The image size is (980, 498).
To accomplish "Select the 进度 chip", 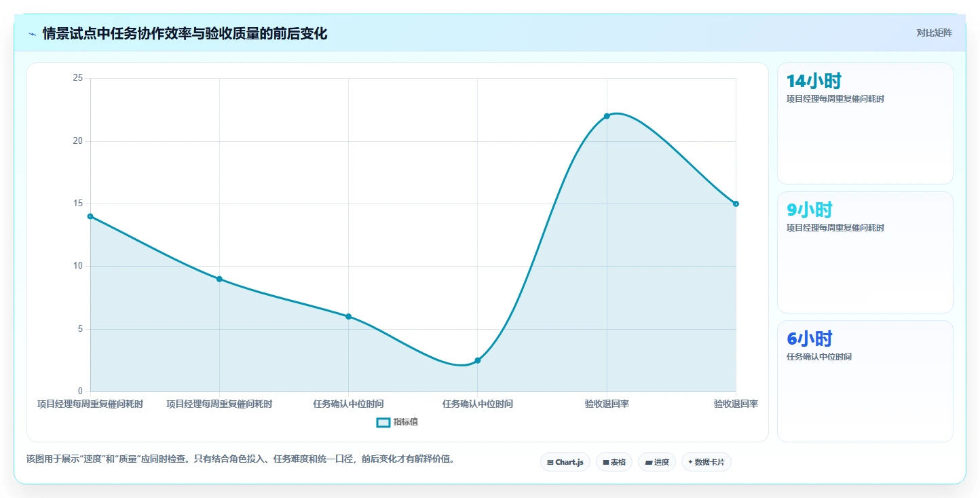I will pos(657,462).
